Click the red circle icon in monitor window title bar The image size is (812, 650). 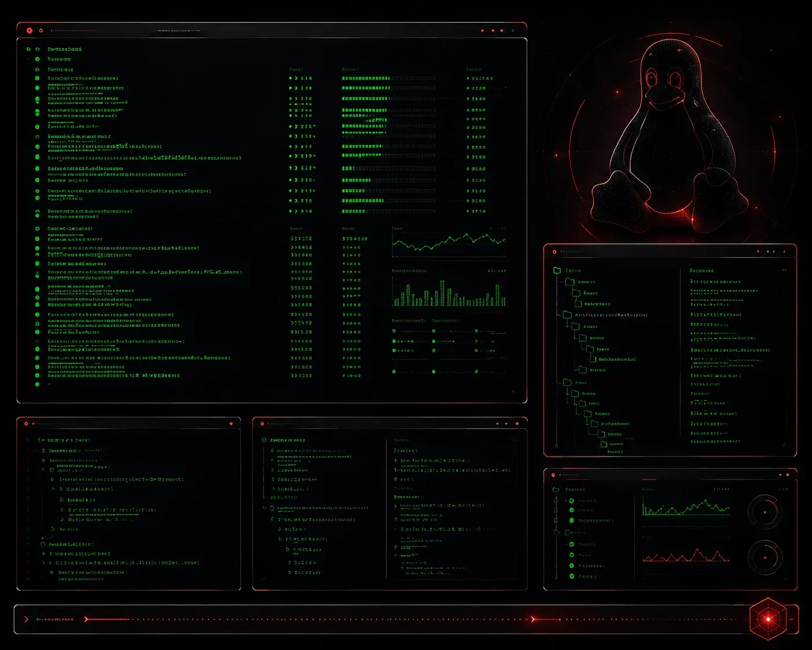click(554, 474)
